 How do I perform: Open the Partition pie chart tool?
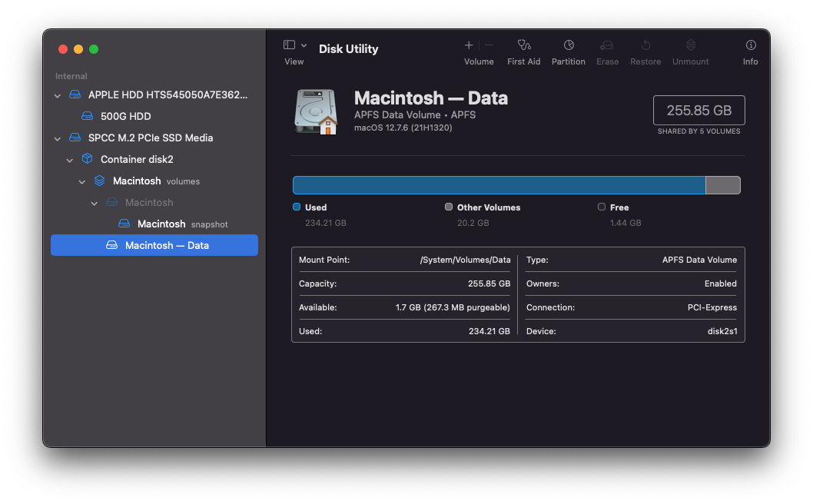pos(569,45)
